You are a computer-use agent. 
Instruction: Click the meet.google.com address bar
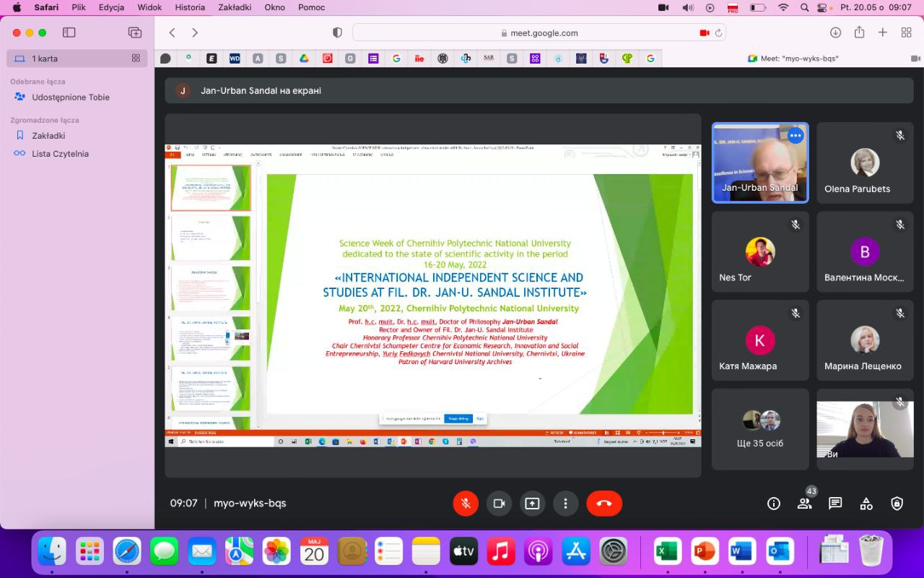539,33
